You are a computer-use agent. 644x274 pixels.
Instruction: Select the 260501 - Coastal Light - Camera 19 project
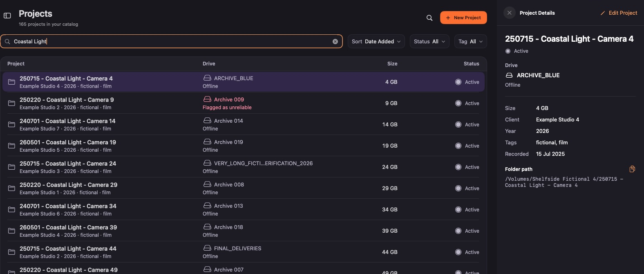point(244,146)
